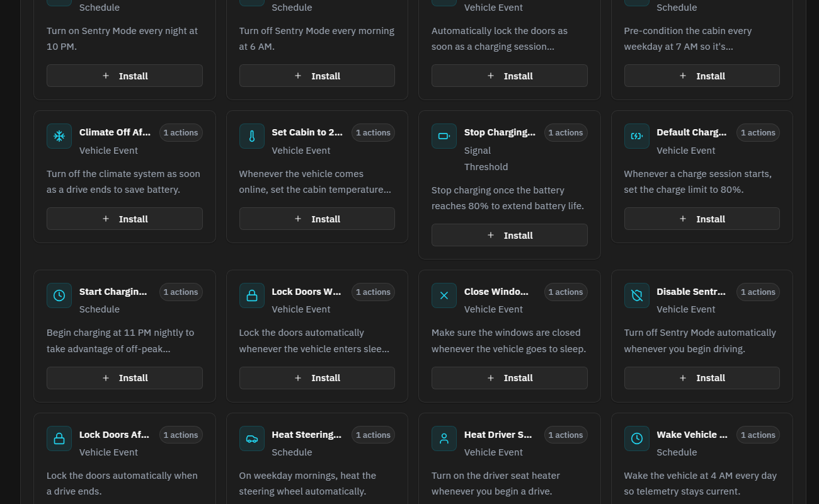This screenshot has width=819, height=504.
Task: Click the "1 actions" badge on Stop Charging card
Action: coord(566,133)
